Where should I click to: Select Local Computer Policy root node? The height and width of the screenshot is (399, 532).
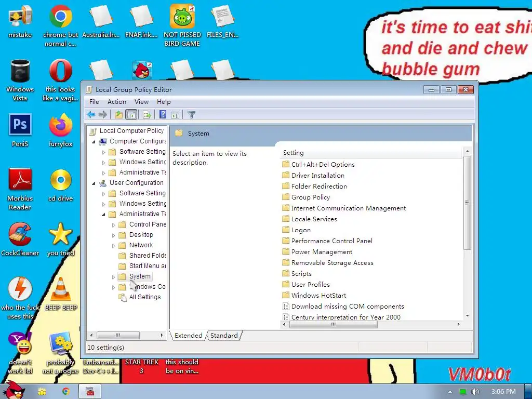click(127, 131)
